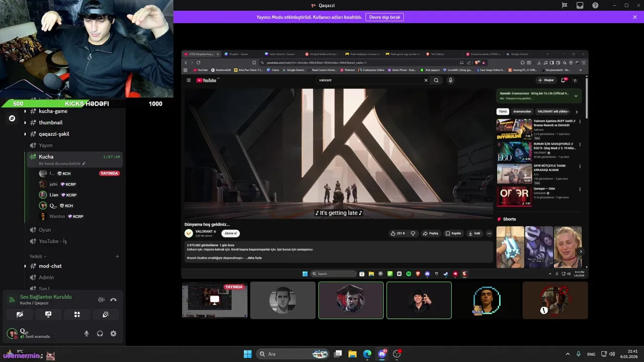Deafen with headphones icon in user panel

coord(100,333)
